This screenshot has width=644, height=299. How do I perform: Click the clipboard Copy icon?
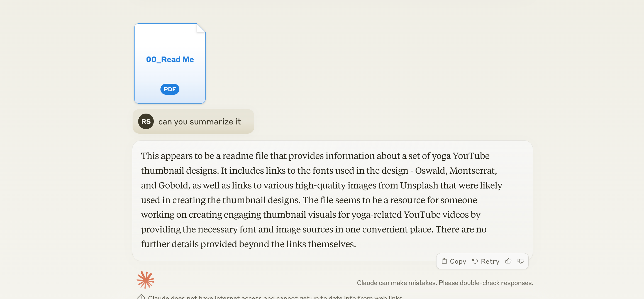(x=444, y=261)
